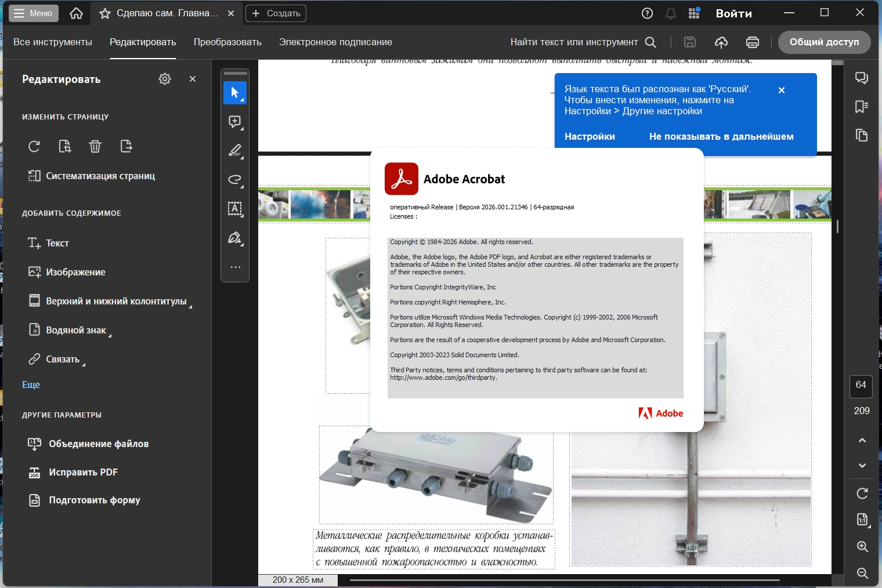The image size is (882, 588).
Task: Select the highlight pen tool in toolbar
Action: pyautogui.click(x=235, y=151)
